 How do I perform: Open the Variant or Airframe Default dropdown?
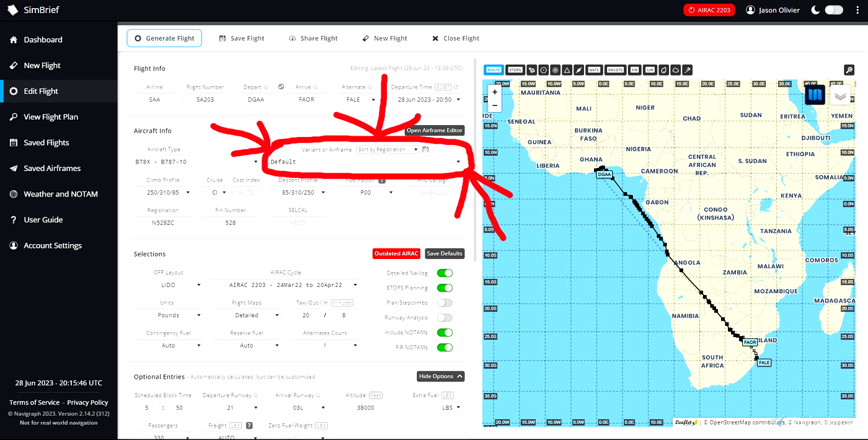coord(366,162)
